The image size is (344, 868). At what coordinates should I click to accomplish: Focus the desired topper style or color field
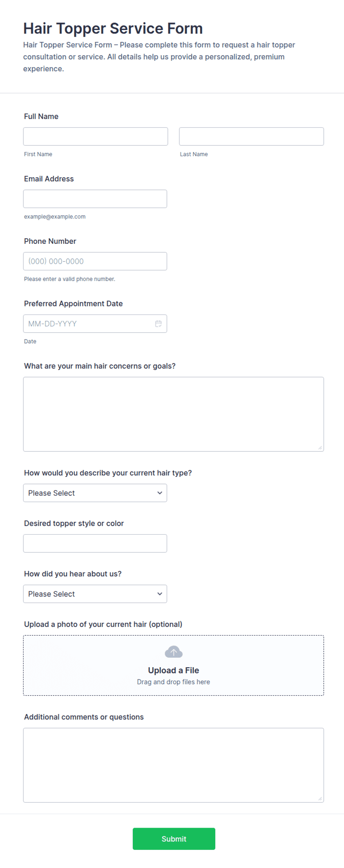click(95, 544)
